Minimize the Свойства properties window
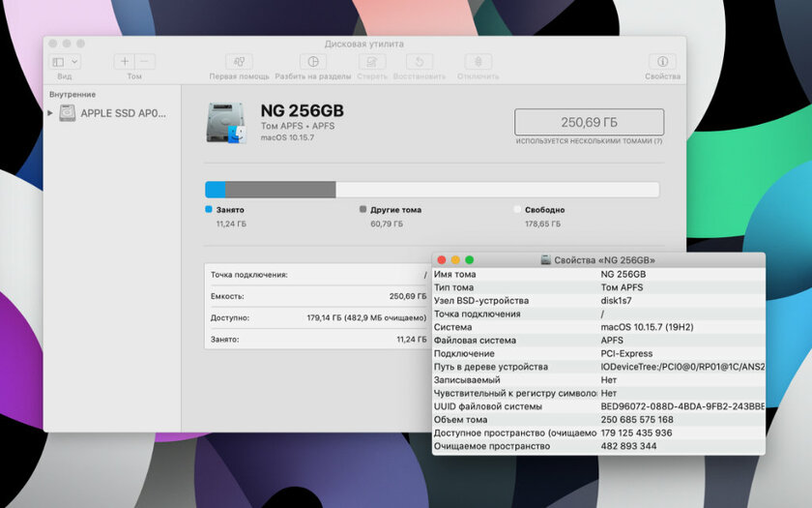The width and height of the screenshot is (812, 508). point(455,260)
